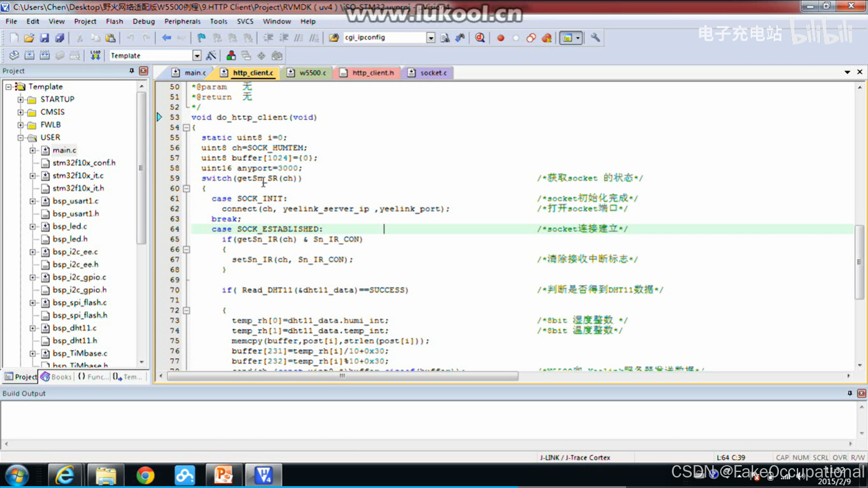Open the Flash menu
The height and width of the screenshot is (488, 868).
[114, 21]
